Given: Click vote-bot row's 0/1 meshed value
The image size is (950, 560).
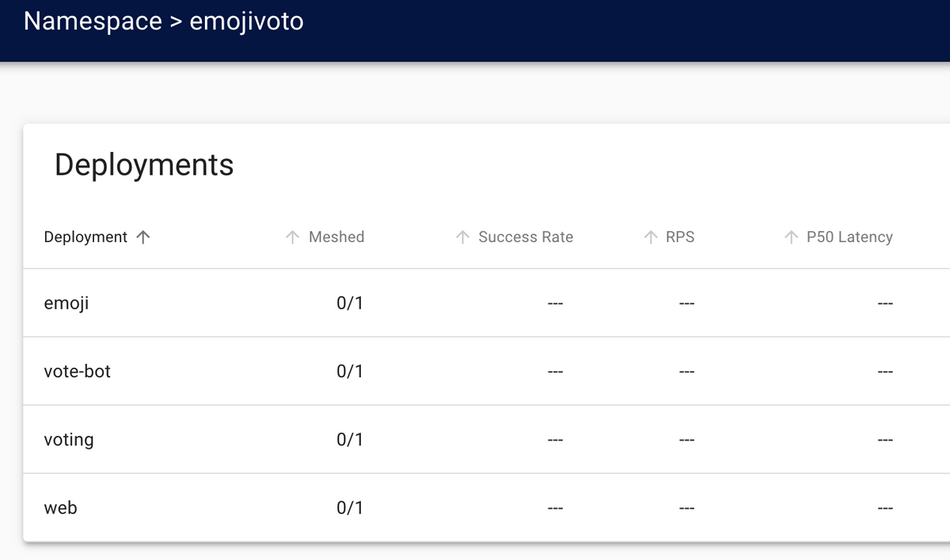Looking at the screenshot, I should pyautogui.click(x=350, y=371).
